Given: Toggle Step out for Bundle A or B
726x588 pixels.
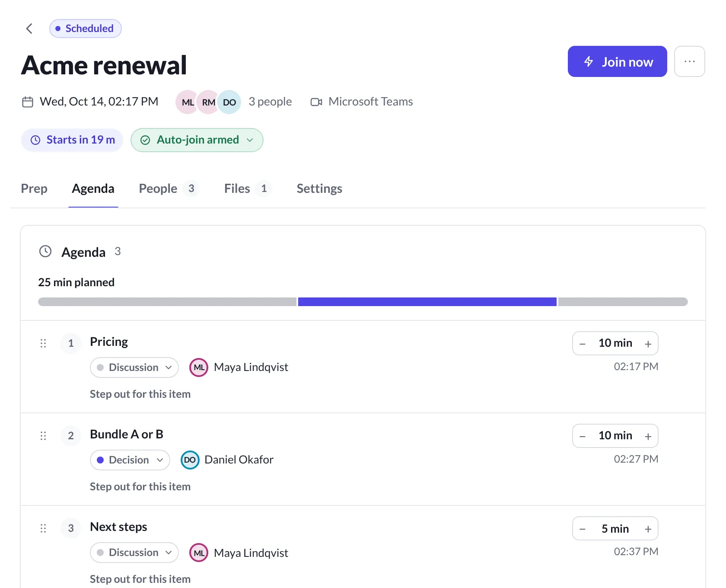Looking at the screenshot, I should pos(140,487).
